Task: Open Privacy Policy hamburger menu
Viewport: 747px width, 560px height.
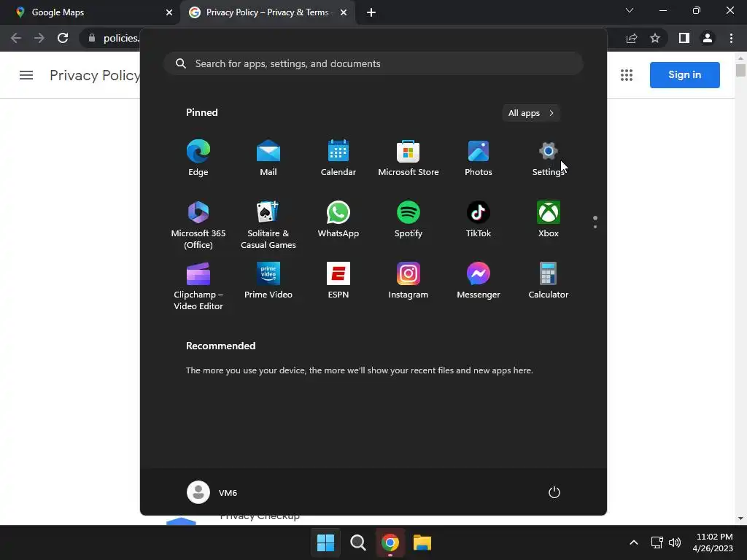Action: pos(26,75)
